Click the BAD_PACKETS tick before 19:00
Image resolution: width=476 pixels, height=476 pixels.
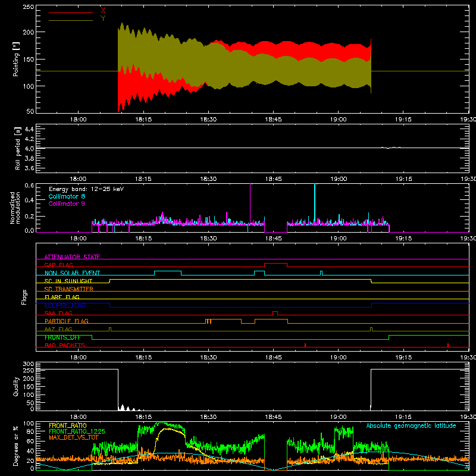pyautogui.click(x=305, y=345)
